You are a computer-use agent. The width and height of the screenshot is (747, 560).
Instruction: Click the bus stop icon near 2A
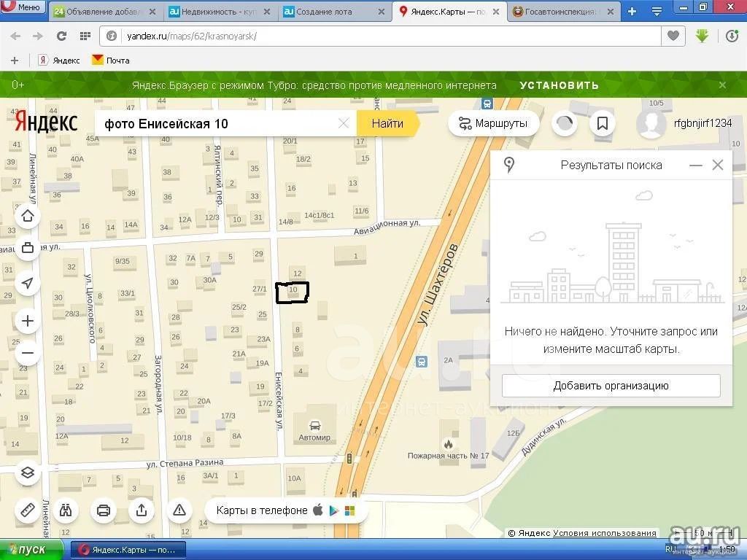pos(421,362)
